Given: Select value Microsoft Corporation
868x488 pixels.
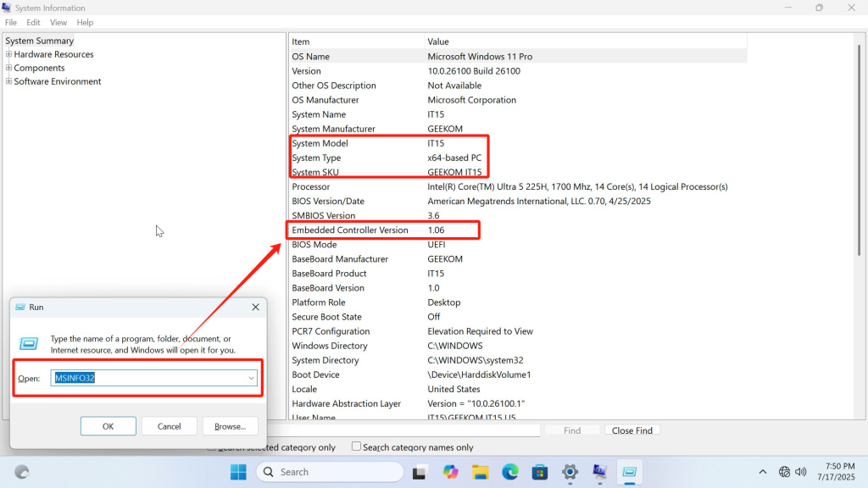Looking at the screenshot, I should (x=471, y=100).
